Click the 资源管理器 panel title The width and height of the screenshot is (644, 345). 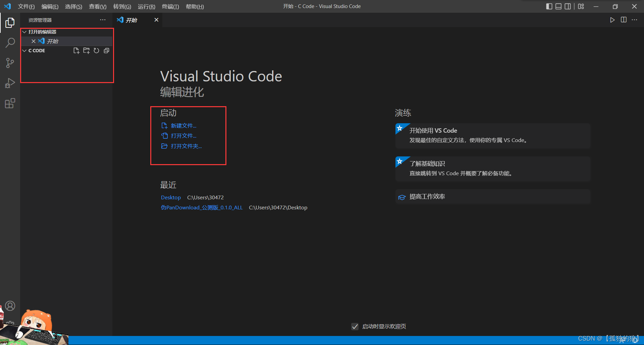click(x=40, y=20)
